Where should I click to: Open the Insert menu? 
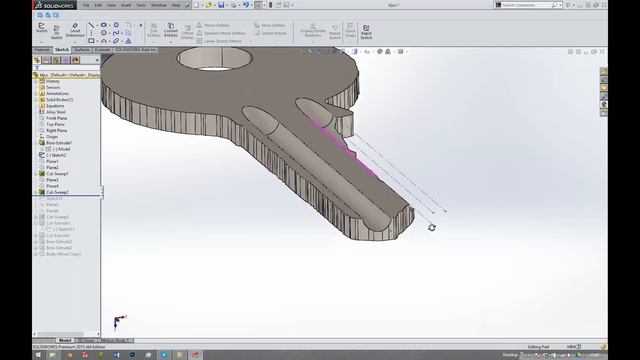click(x=126, y=5)
